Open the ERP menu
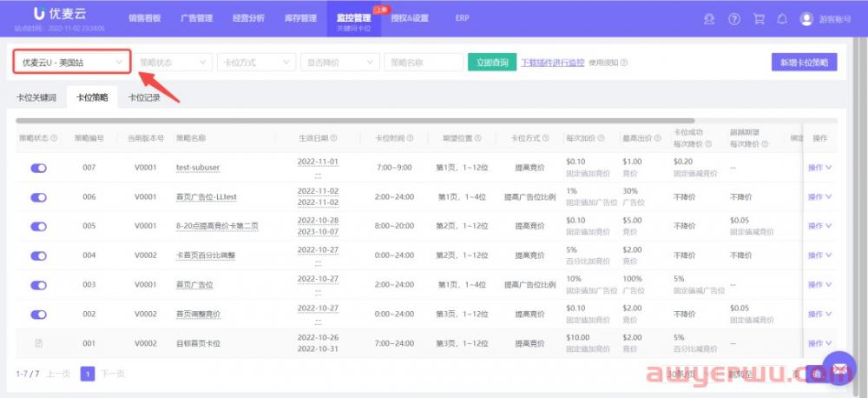 pos(463,18)
